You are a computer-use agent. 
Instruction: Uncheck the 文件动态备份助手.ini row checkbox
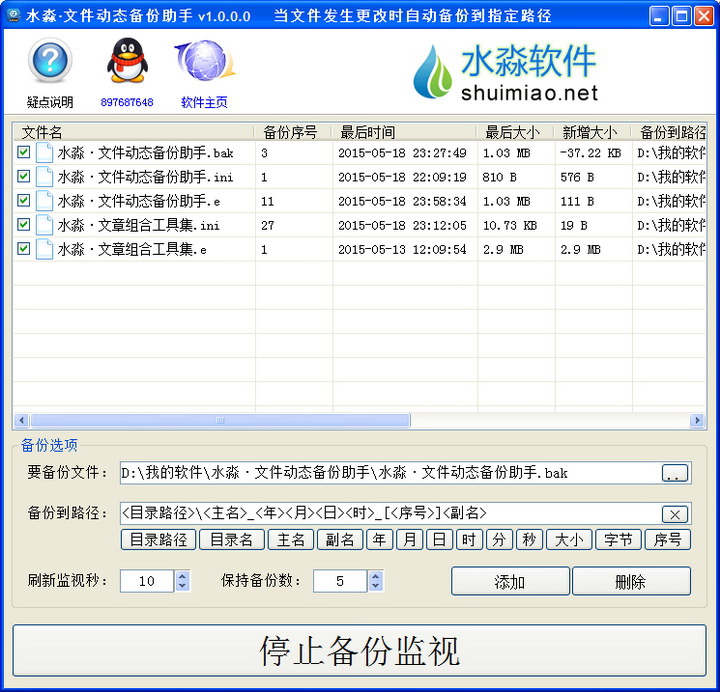pos(23,176)
